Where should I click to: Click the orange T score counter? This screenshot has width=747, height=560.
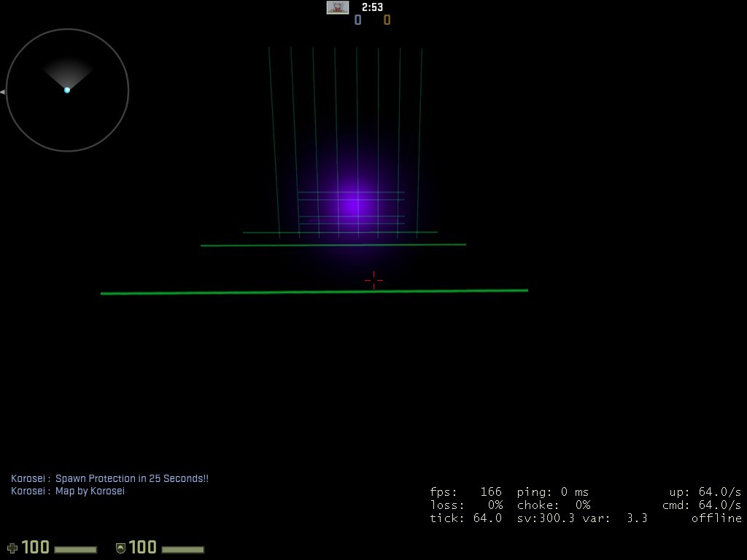click(387, 20)
